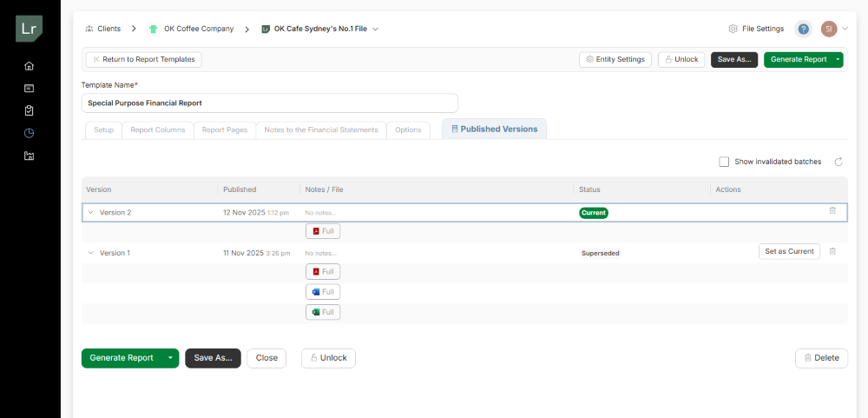Screen dimensions: 868x418
Task: Open Version 1 PDF Full file
Action: pyautogui.click(x=323, y=272)
